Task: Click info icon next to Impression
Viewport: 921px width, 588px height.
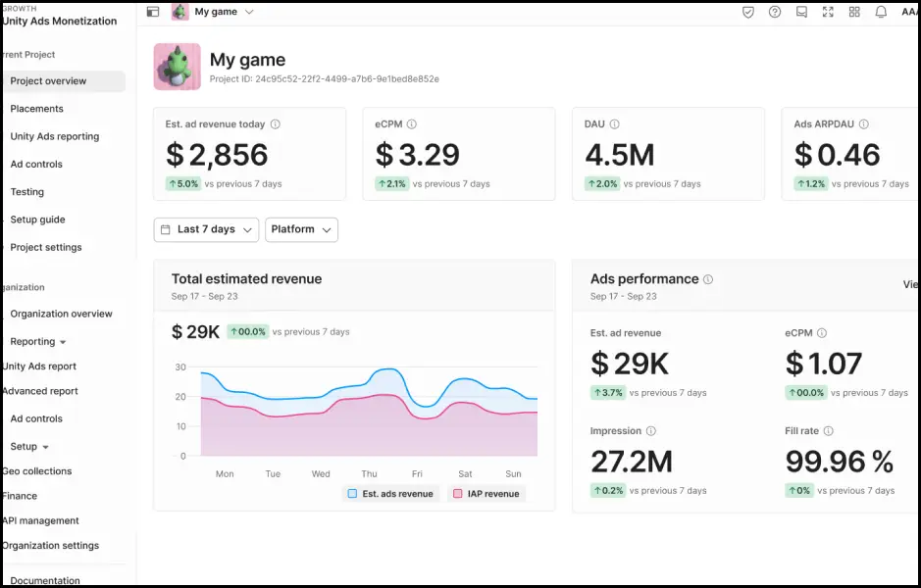Action: (651, 431)
